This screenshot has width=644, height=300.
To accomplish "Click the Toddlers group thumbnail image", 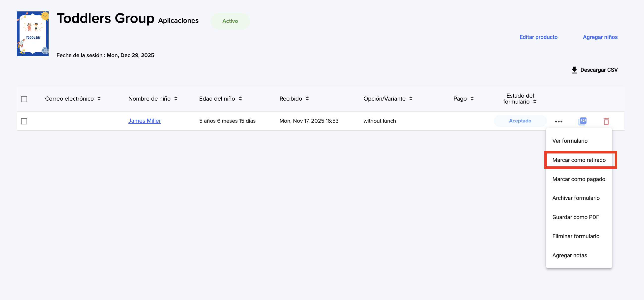I will click(x=33, y=34).
